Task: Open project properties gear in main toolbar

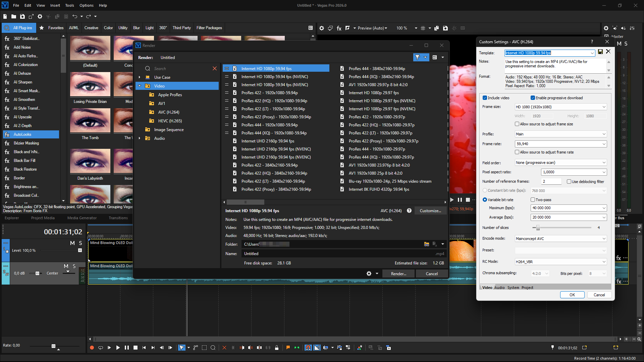Action: tap(40, 16)
